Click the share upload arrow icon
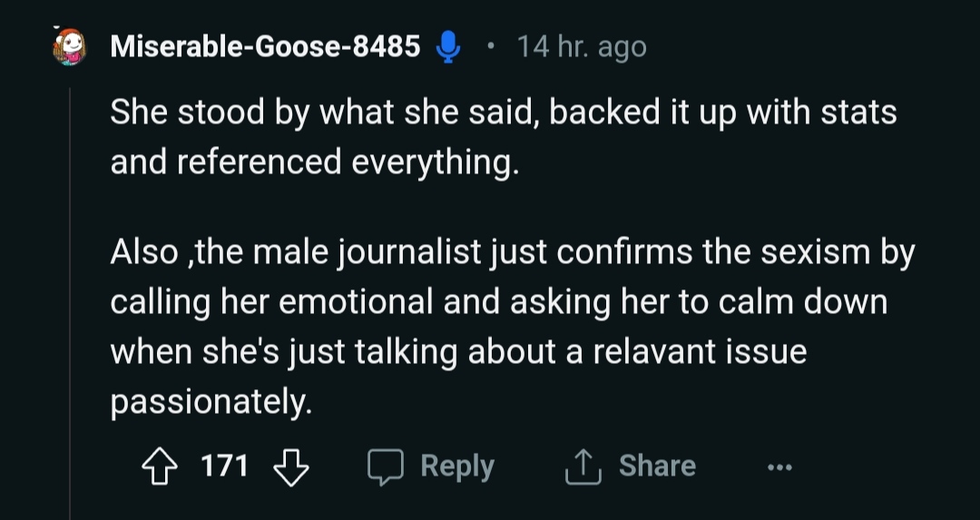This screenshot has height=520, width=980. click(x=583, y=467)
